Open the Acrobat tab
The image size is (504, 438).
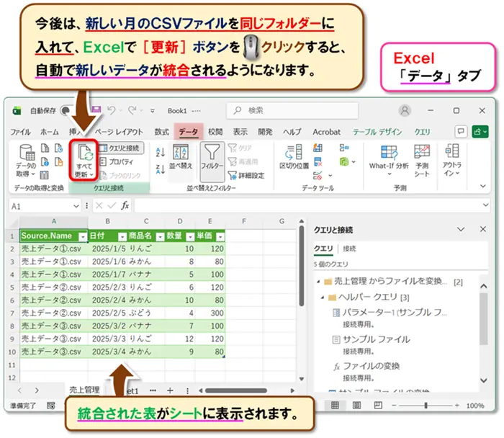pos(327,132)
